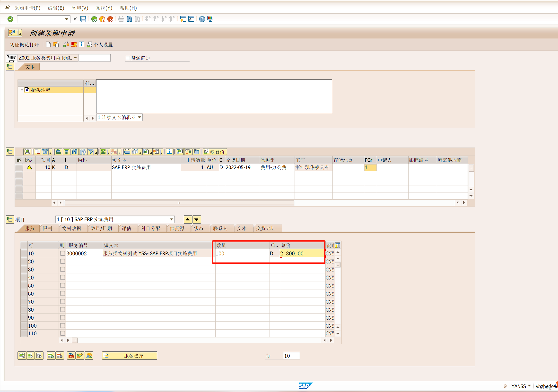
Task: Tick the delete checkbox for service line 10
Action: [x=62, y=253]
